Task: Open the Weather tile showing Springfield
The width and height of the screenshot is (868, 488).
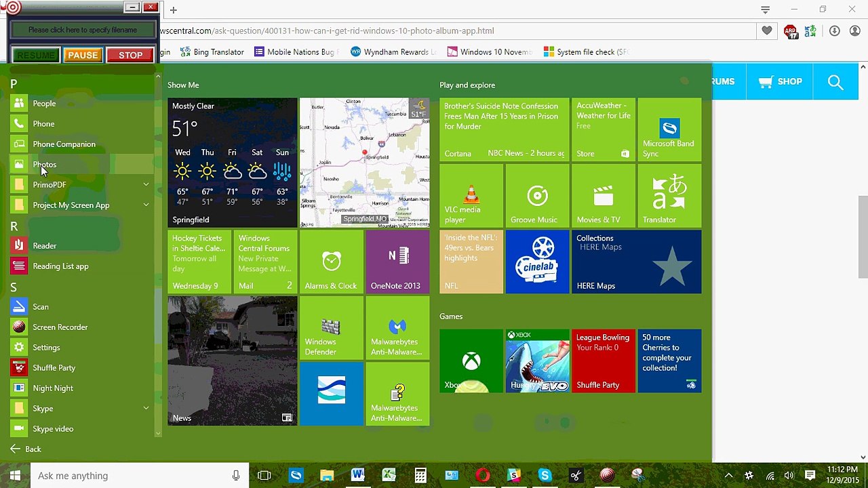Action: tap(233, 163)
